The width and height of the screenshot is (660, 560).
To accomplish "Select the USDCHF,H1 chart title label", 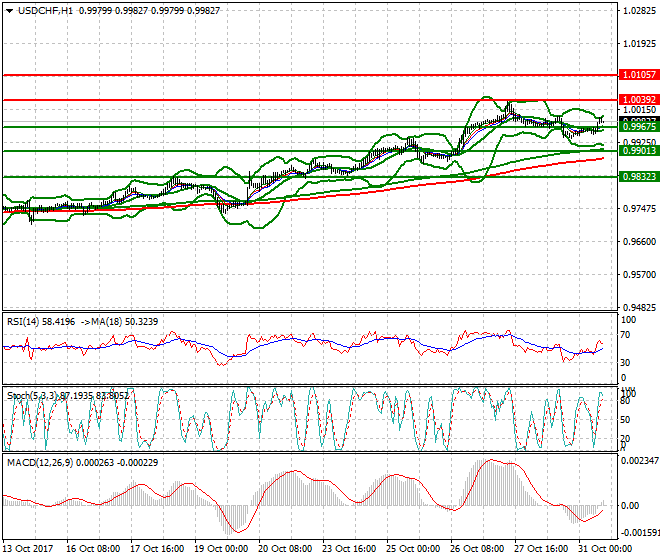I will point(47,10).
